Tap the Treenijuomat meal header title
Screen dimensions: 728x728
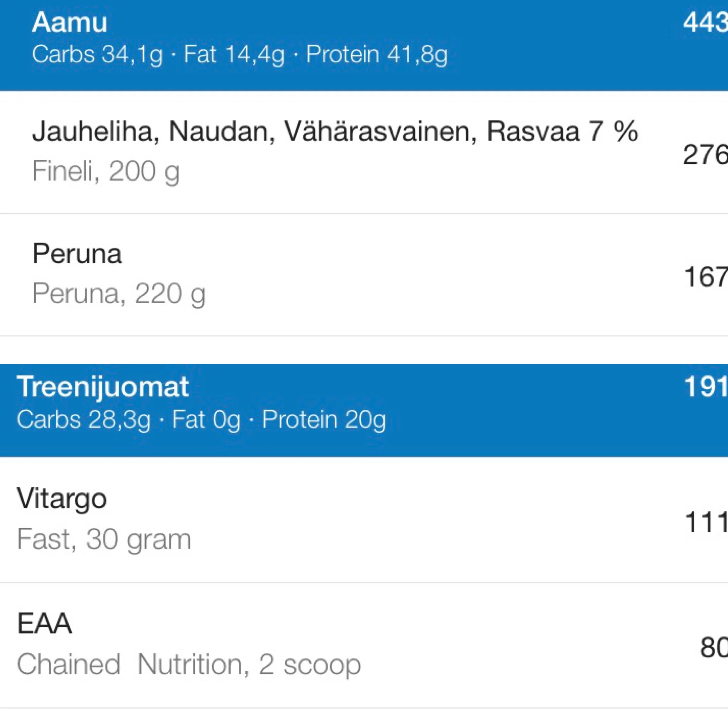pyautogui.click(x=102, y=387)
